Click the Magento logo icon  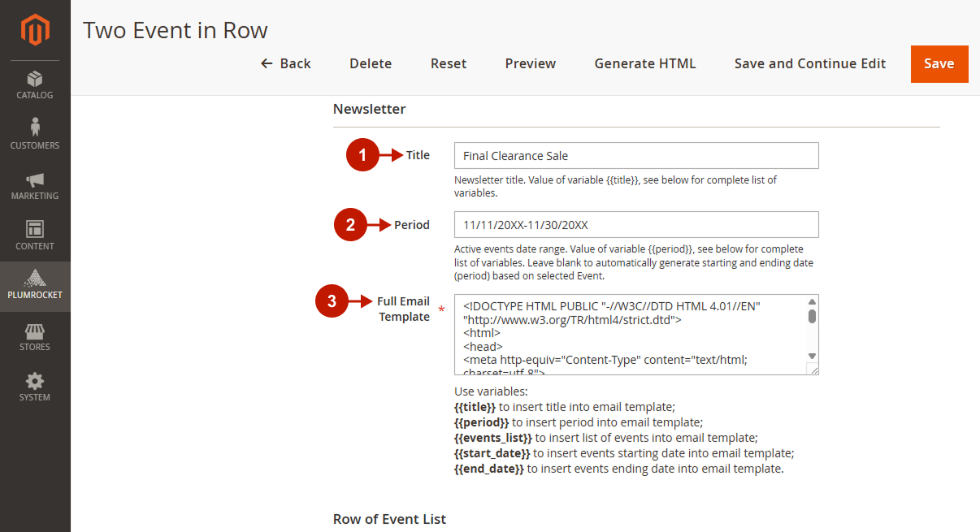tap(35, 30)
